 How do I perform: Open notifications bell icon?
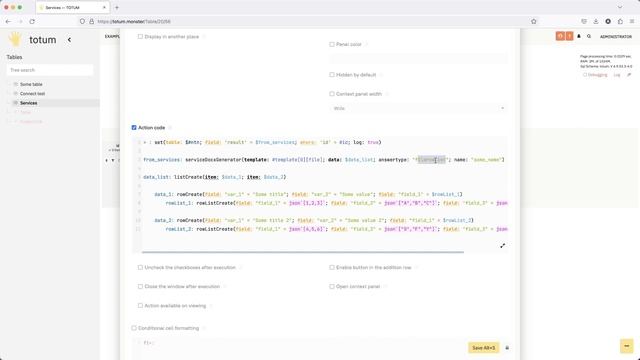579,36
